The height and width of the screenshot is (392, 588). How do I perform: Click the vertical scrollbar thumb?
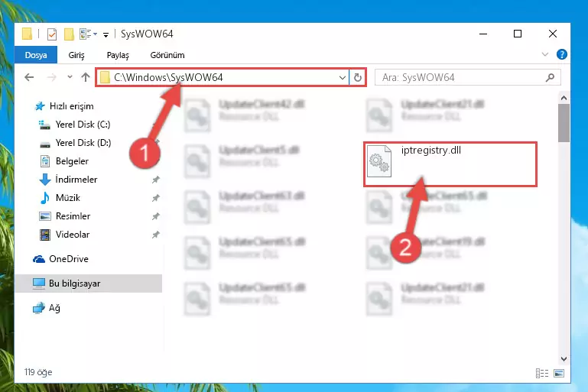pyautogui.click(x=564, y=123)
